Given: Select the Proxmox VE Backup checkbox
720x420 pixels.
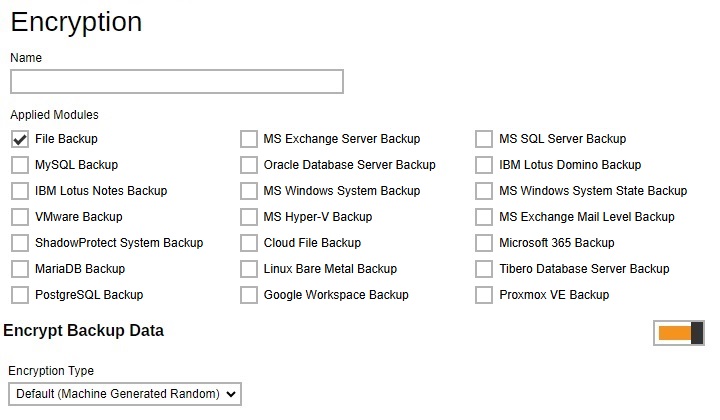Looking at the screenshot, I should 484,295.
